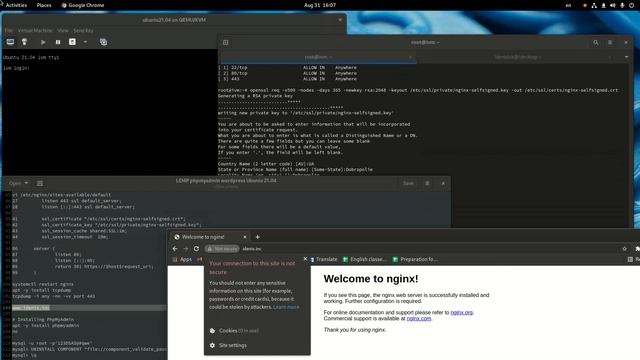Go forward in Chrome
640x360 pixels.
(x=186, y=249)
